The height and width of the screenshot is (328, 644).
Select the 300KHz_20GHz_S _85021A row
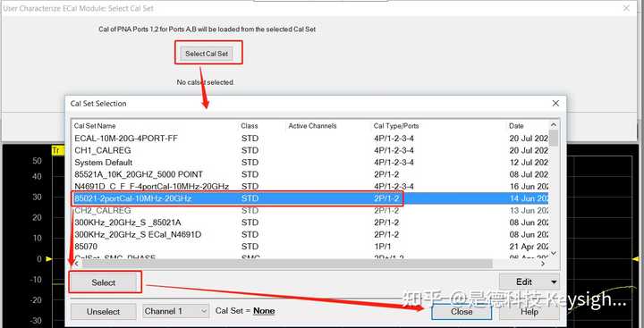tap(310, 223)
